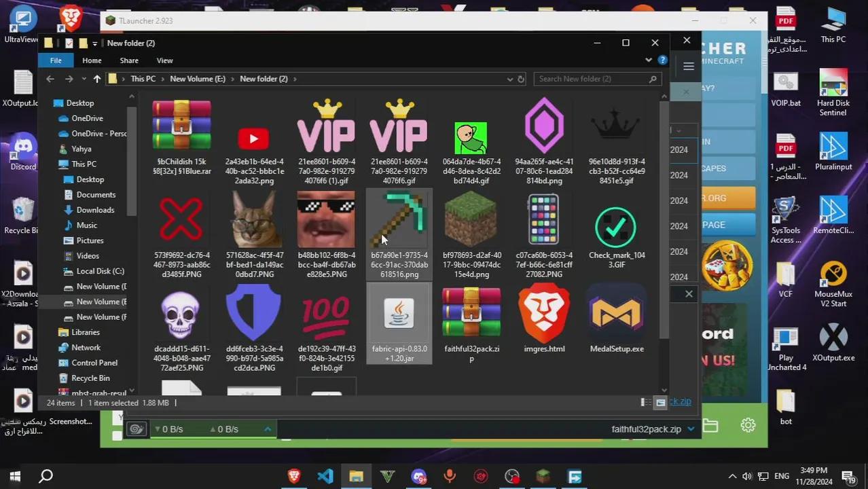Click the This PC breadcrumb in address bar

[143, 79]
